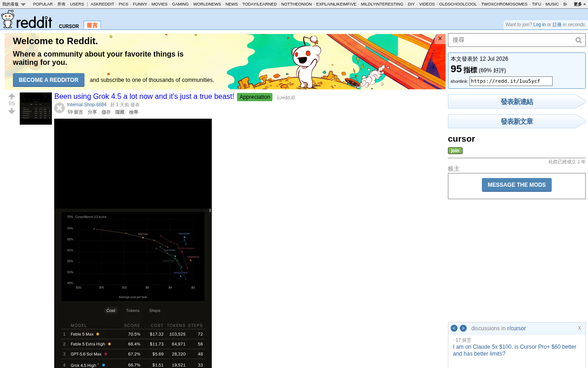Open EXPLAINLIKEIMFIVE in top bar
Image resolution: width=588 pixels, height=368 pixels.
[x=336, y=4]
